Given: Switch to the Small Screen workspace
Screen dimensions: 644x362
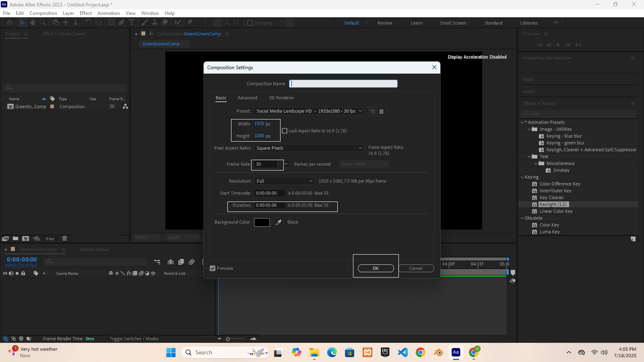Looking at the screenshot, I should click(453, 23).
